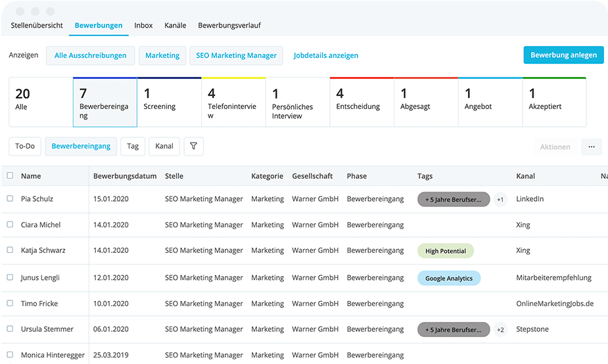This screenshot has height=364, width=608.
Task: Open applicant Pia Schulz
Action: pyautogui.click(x=37, y=199)
